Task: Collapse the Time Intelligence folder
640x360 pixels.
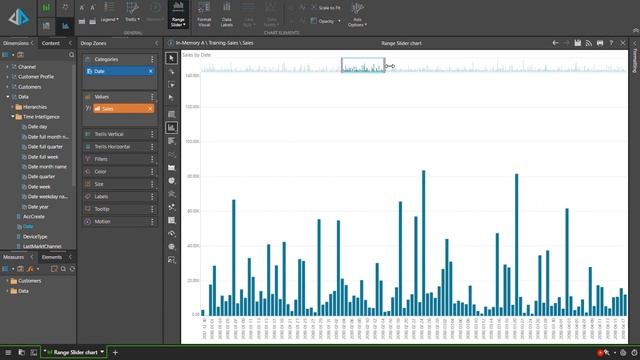Action: tap(12, 117)
